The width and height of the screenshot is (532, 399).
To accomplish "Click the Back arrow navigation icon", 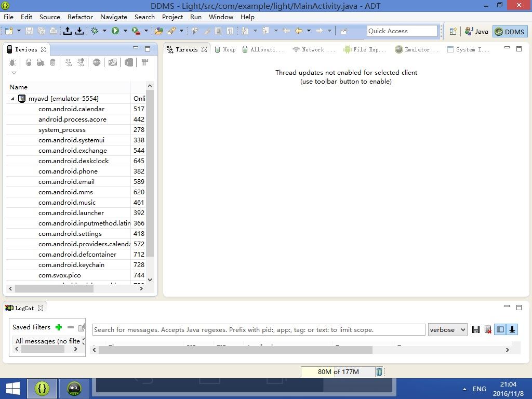I will [x=299, y=31].
